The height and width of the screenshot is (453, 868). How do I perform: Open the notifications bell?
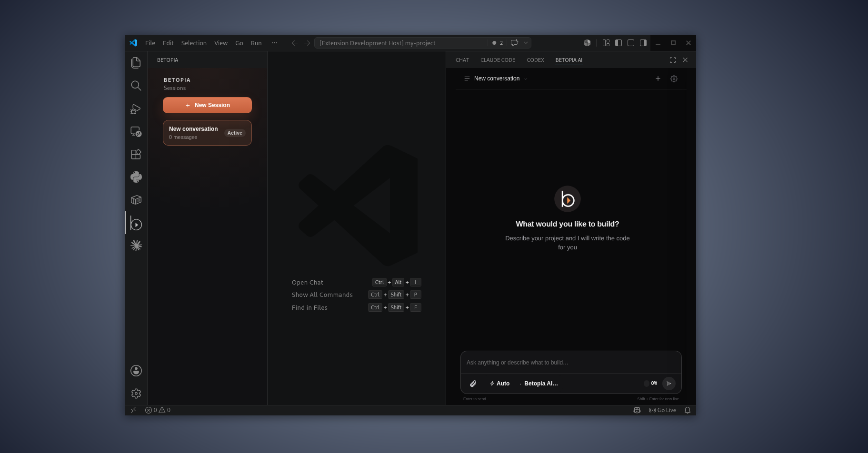point(688,410)
